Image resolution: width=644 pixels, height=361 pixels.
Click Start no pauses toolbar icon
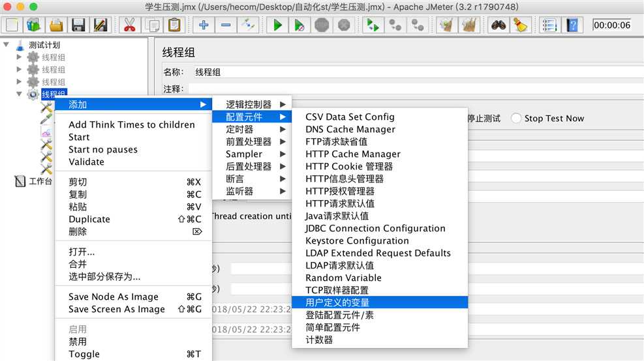[x=299, y=25]
